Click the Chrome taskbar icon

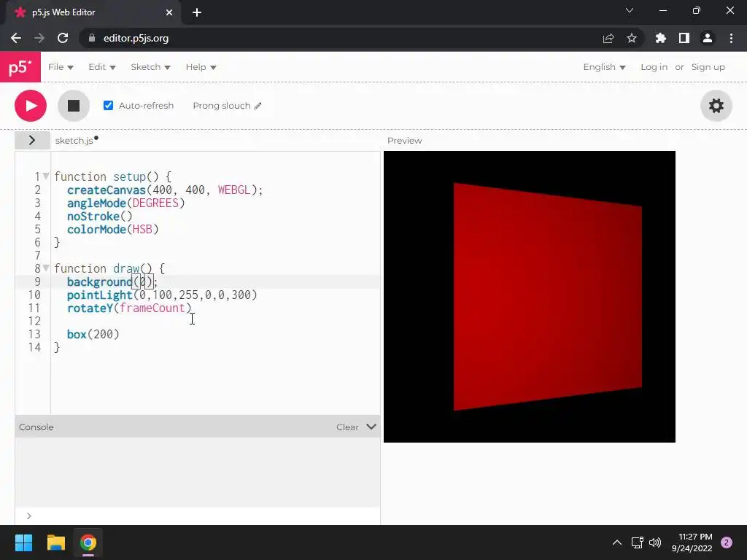88,542
